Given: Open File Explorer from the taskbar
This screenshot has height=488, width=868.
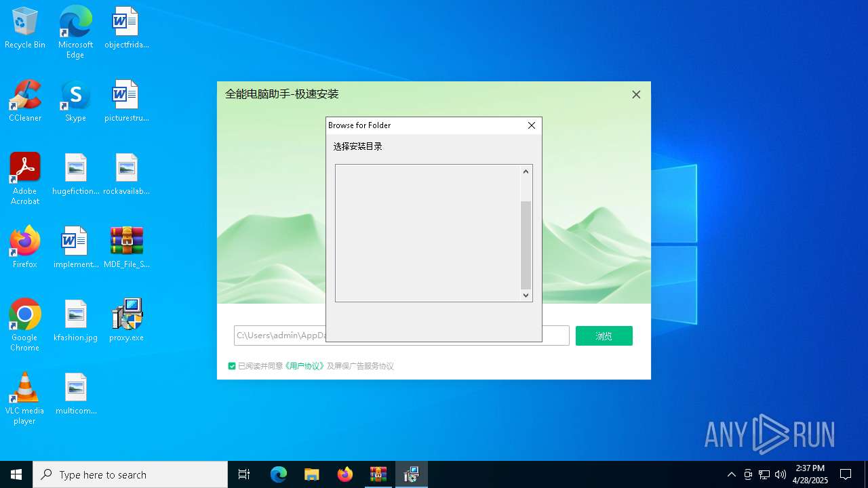Looking at the screenshot, I should 312,474.
